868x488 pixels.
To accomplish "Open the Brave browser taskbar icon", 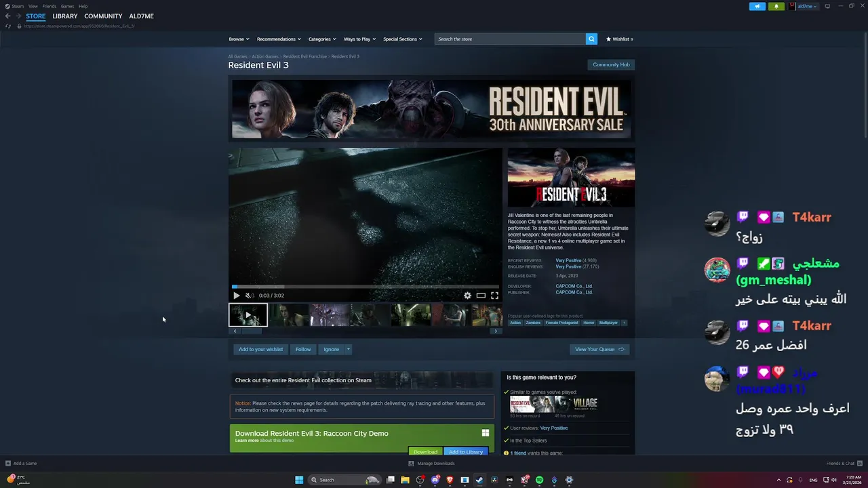I will coord(450,480).
